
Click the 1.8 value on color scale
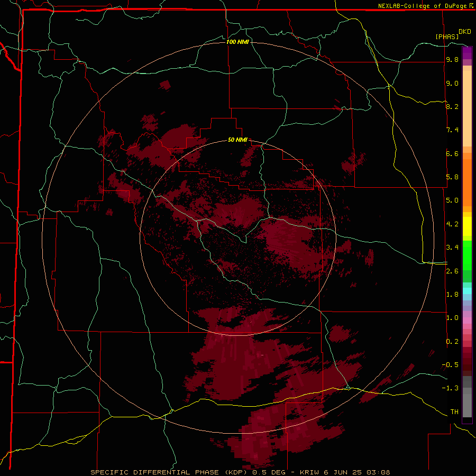[x=452, y=295]
